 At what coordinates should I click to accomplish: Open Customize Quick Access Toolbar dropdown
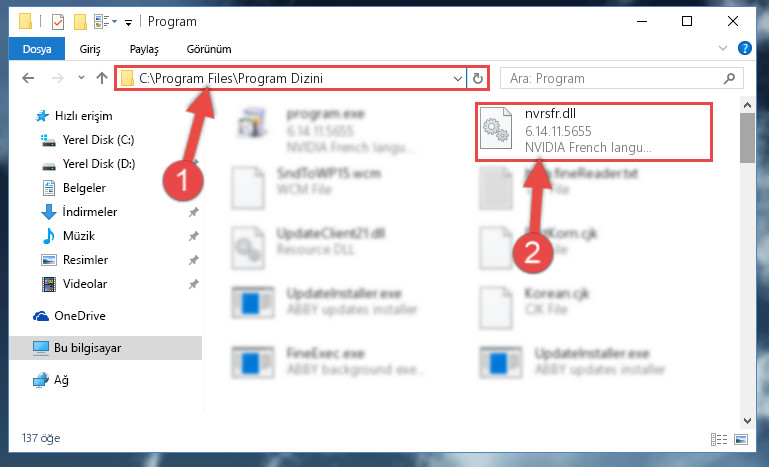click(128, 23)
